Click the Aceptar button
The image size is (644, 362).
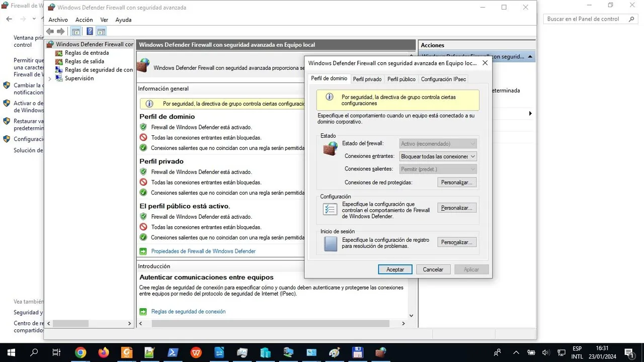[x=395, y=269]
